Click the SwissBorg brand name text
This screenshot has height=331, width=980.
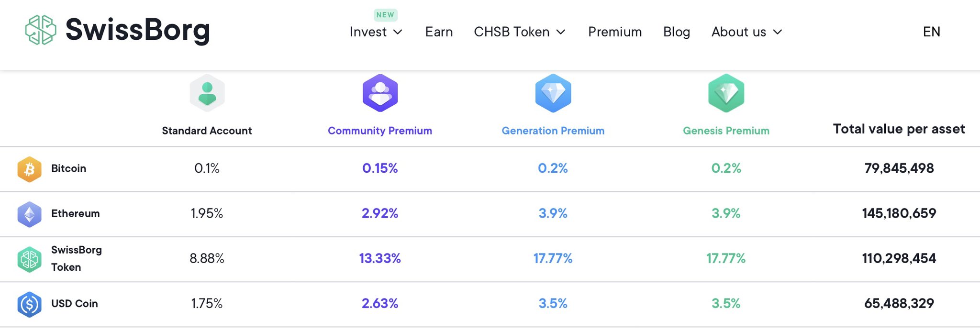pyautogui.click(x=138, y=30)
